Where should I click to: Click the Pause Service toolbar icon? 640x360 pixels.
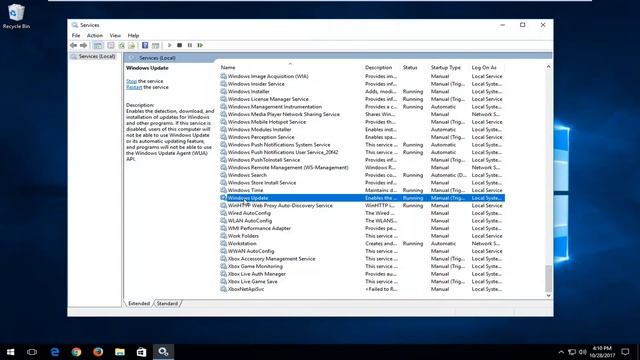190,45
